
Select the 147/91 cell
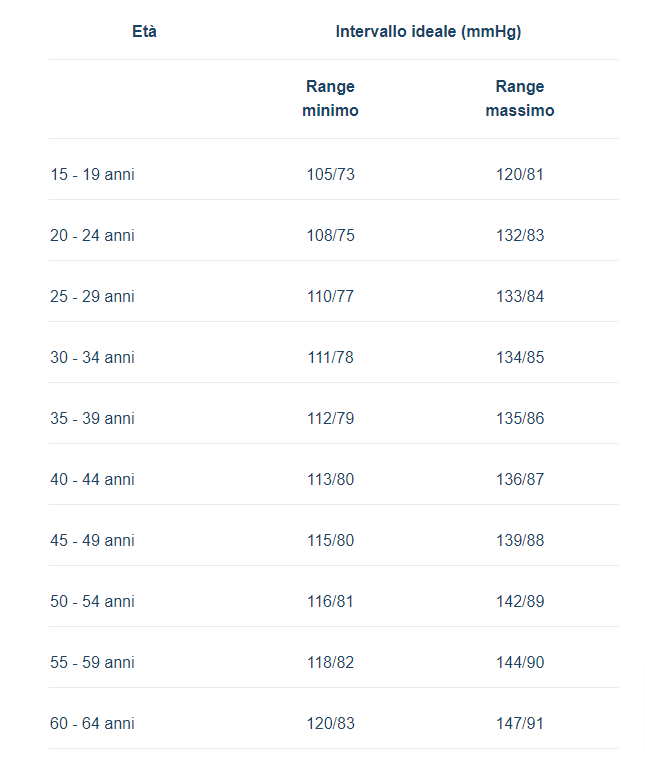pos(520,724)
